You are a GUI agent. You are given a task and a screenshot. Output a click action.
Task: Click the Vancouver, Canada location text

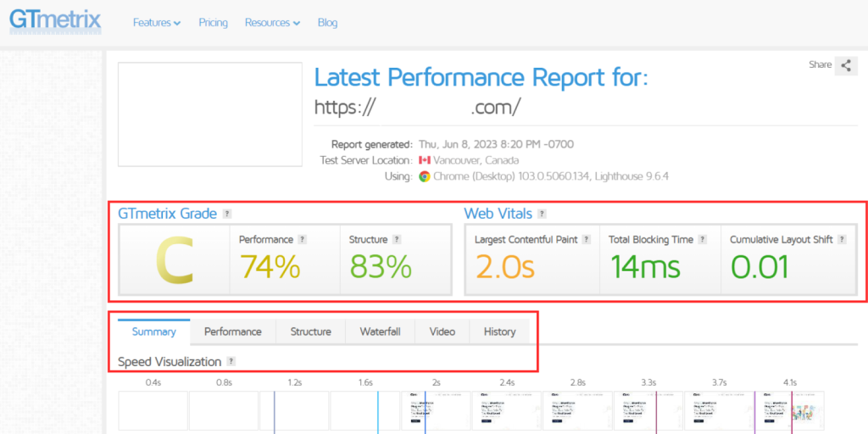pyautogui.click(x=476, y=160)
